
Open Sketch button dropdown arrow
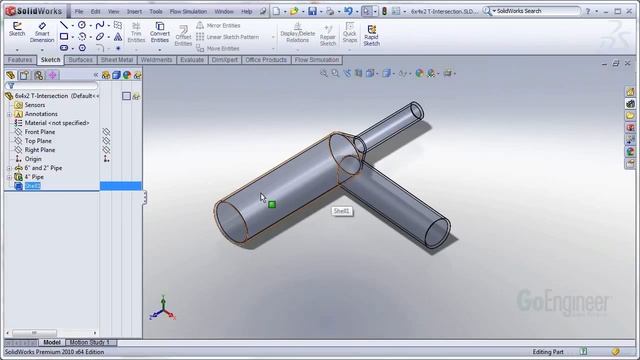click(x=17, y=50)
